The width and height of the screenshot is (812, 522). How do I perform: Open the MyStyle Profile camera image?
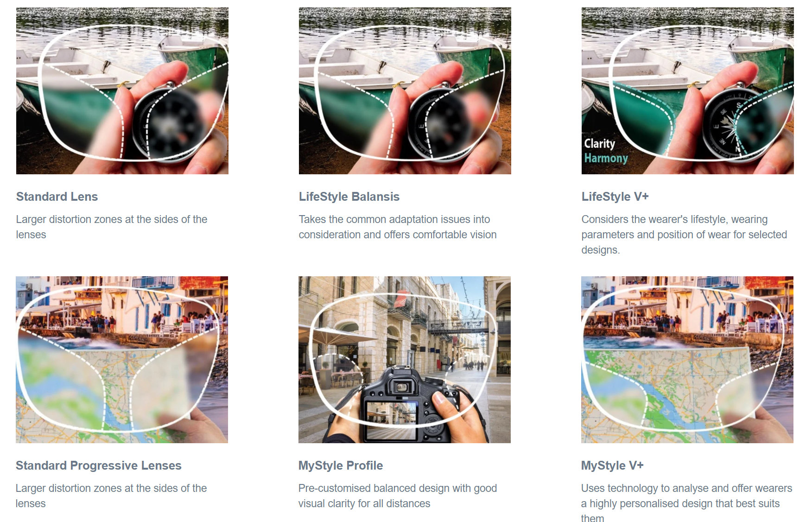coord(405,360)
